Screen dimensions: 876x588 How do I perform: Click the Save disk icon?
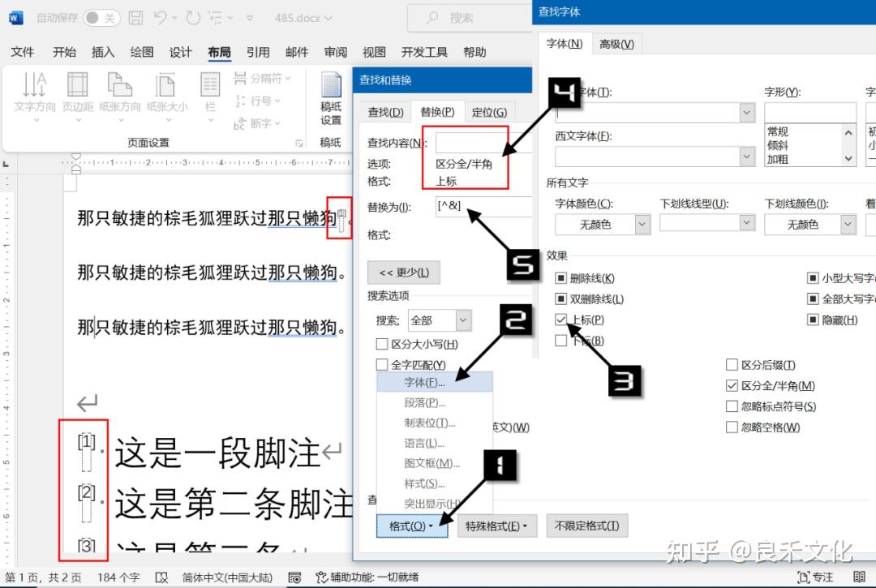pos(135,18)
